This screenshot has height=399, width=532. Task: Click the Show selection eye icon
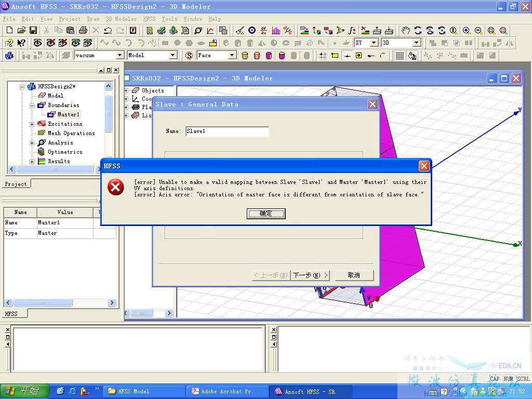37,43
